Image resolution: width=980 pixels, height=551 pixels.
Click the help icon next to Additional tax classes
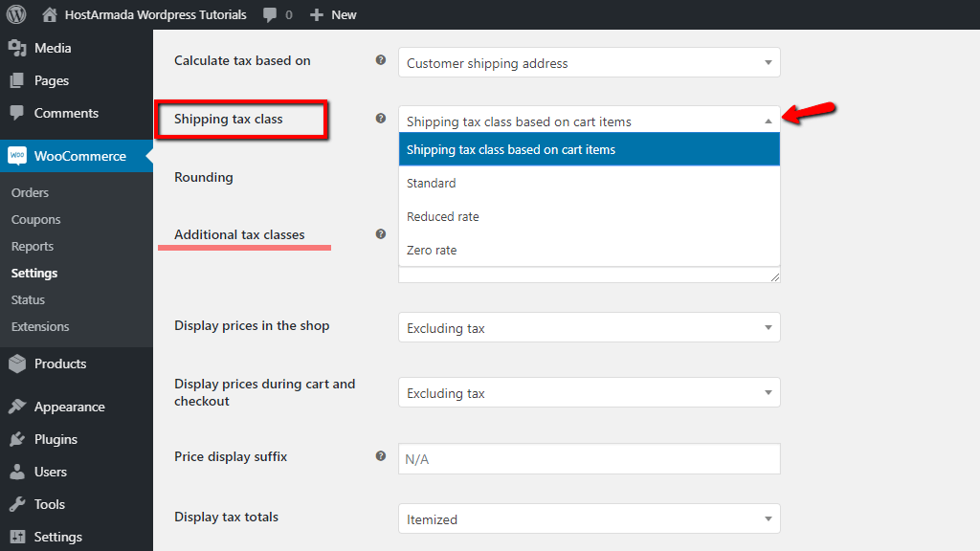click(x=381, y=233)
